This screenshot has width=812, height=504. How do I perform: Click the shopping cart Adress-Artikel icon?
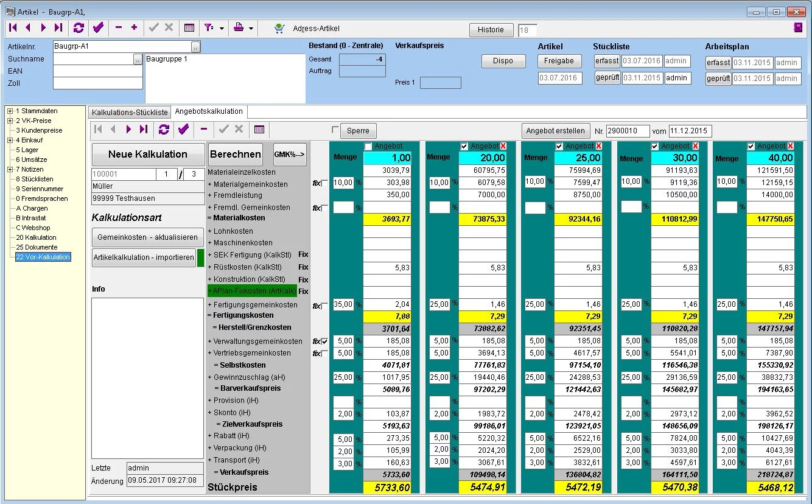coord(279,28)
